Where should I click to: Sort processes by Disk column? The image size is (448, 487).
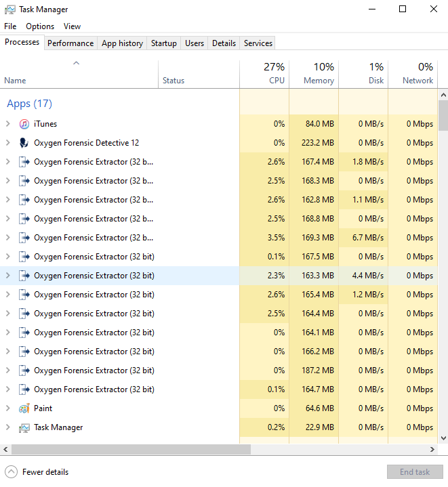click(363, 75)
